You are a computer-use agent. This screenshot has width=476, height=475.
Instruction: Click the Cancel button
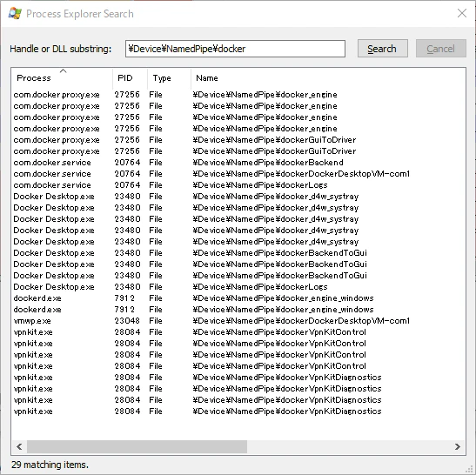pos(441,49)
